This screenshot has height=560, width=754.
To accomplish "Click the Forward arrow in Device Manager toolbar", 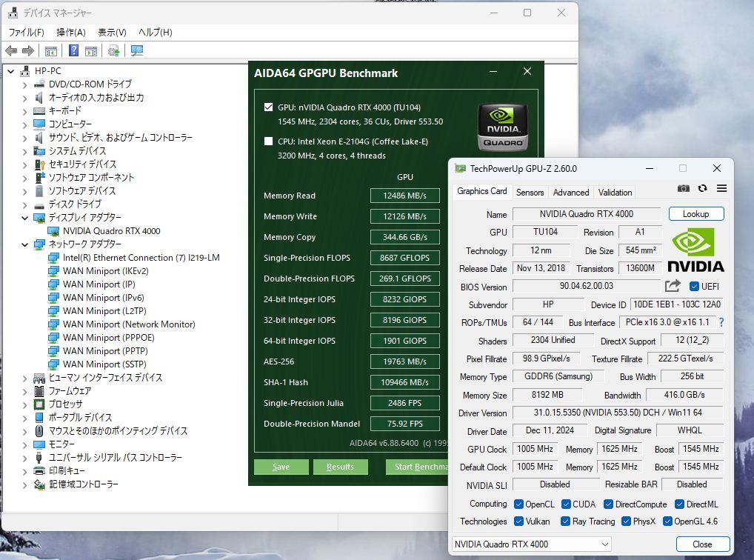I will [x=28, y=50].
